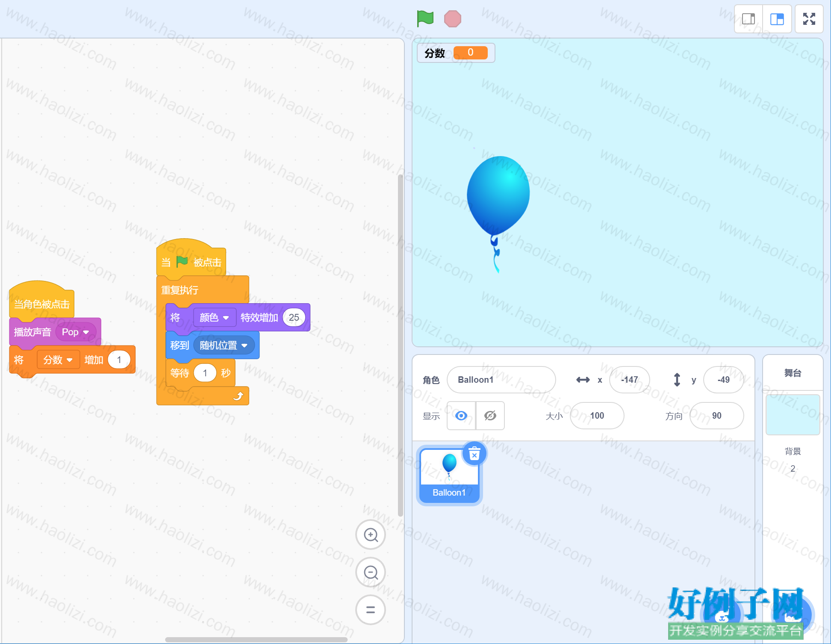831x644 pixels.
Task: Enter full screen stage mode
Action: [x=809, y=19]
